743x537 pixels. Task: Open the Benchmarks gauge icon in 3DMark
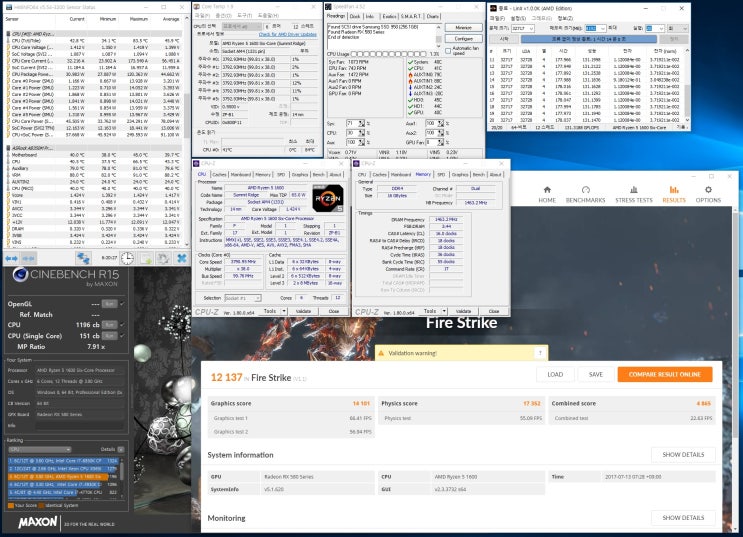586,190
